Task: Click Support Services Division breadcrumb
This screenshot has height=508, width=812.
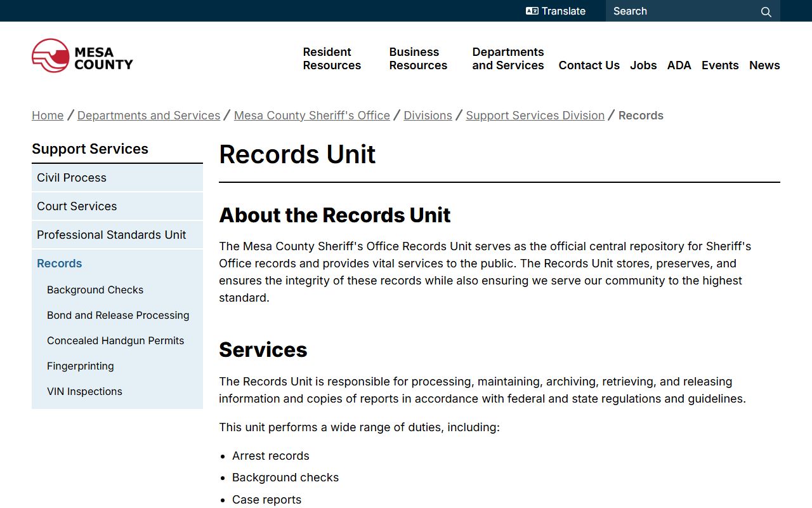Action: pos(535,116)
